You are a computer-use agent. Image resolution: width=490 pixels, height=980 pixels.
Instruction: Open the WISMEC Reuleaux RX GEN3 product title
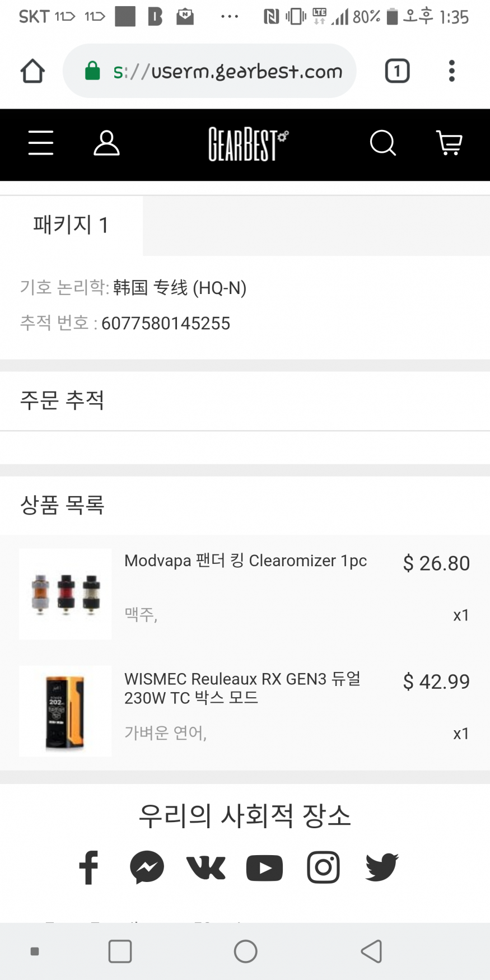click(x=242, y=688)
